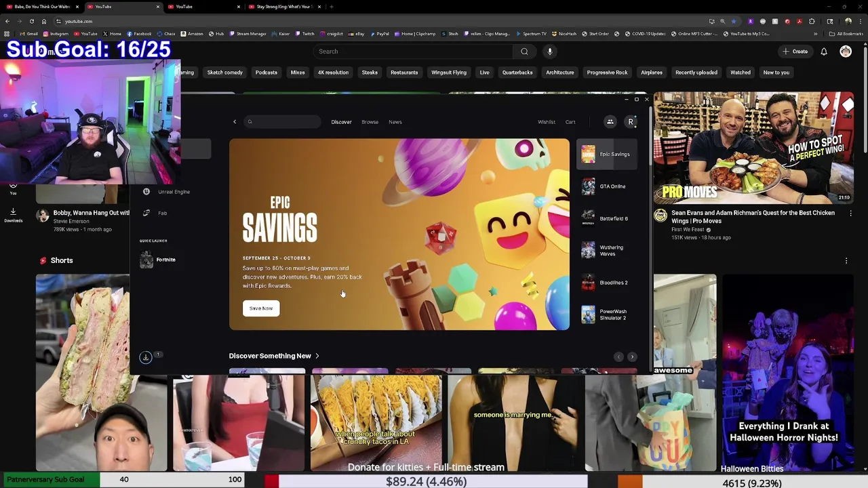The image size is (868, 488).
Task: Reload the page in Chrome
Action: click(31, 21)
